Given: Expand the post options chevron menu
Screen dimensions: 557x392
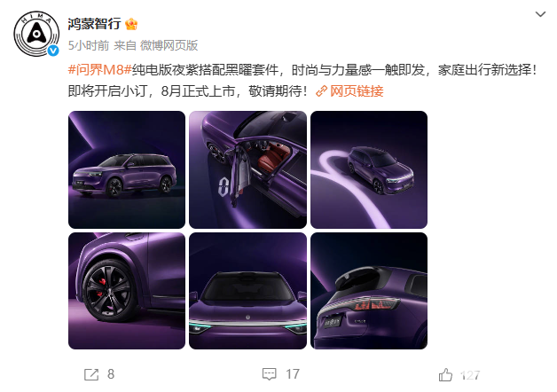Looking at the screenshot, I should pos(540,14).
